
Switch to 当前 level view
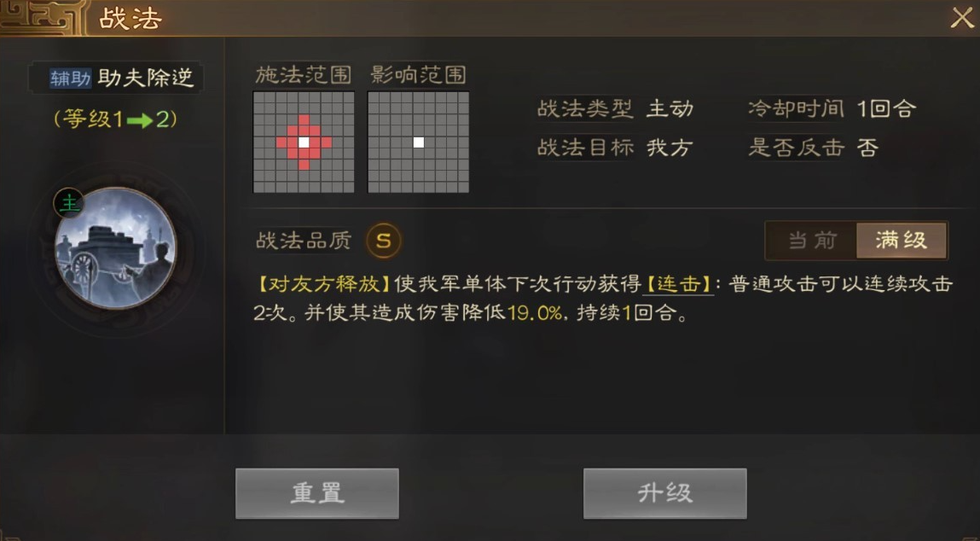point(812,240)
